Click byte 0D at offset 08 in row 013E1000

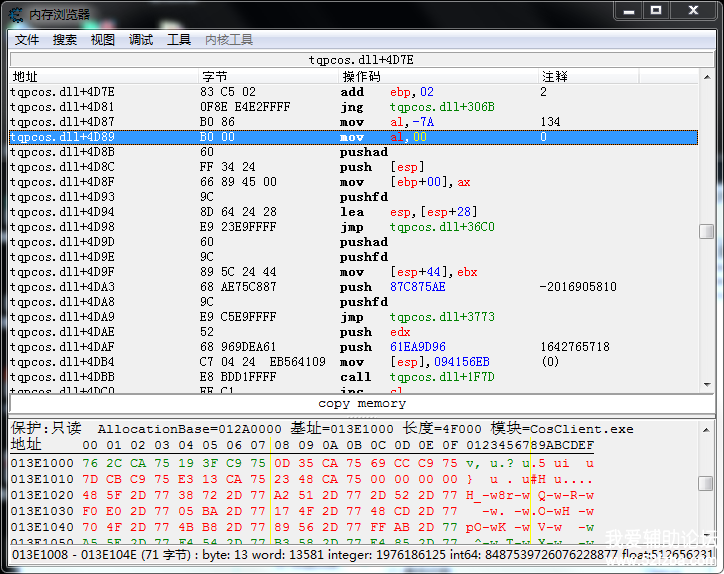[x=282, y=463]
